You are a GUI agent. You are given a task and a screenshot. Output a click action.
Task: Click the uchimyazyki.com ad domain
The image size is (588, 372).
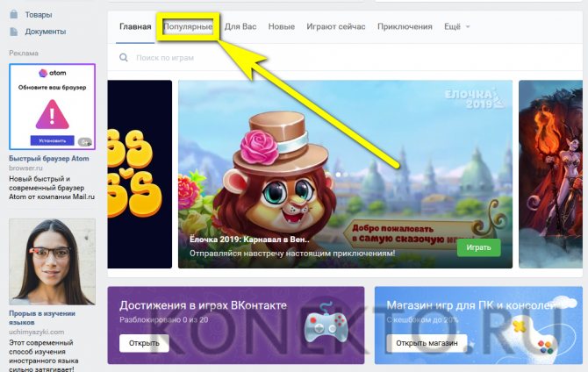pyautogui.click(x=36, y=332)
